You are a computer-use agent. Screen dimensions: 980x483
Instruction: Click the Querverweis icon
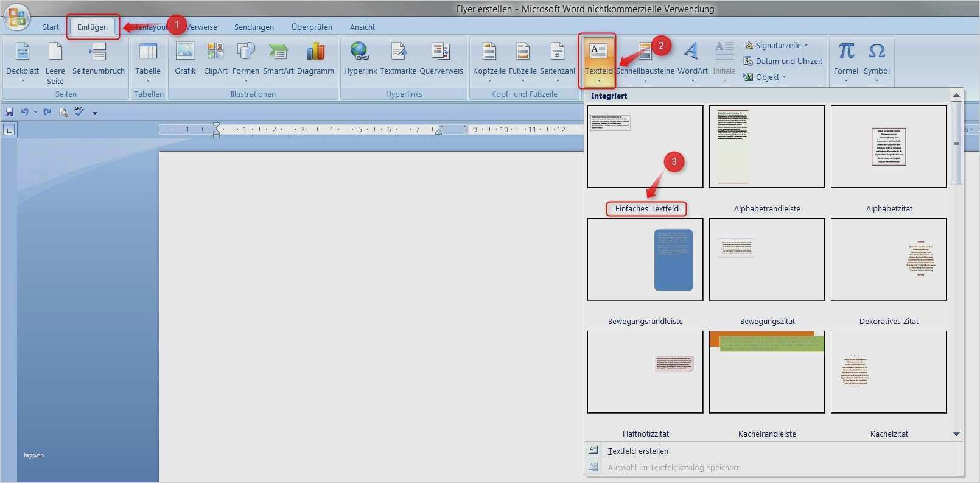tap(441, 59)
